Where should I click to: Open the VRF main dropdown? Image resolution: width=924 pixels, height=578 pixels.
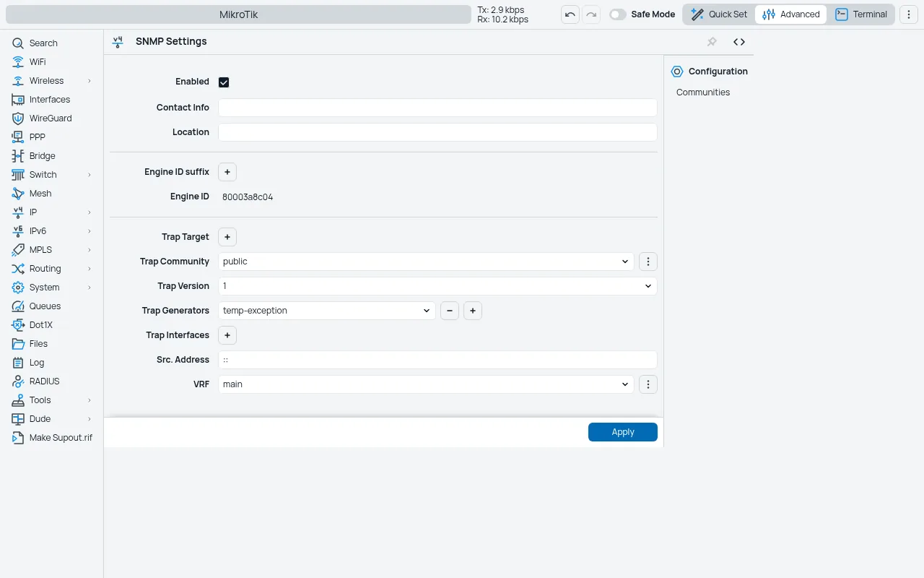click(426, 384)
